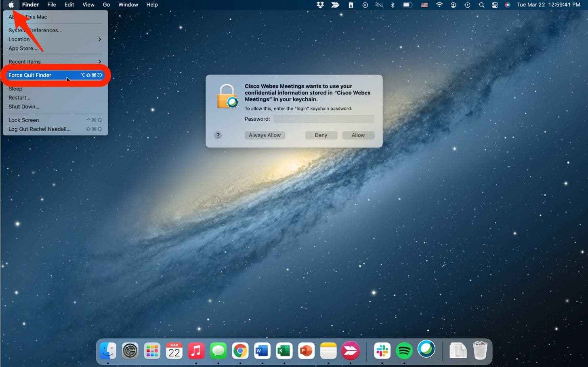The image size is (588, 367).
Task: Open the Cisco Webex app in Dock
Action: coord(426,349)
